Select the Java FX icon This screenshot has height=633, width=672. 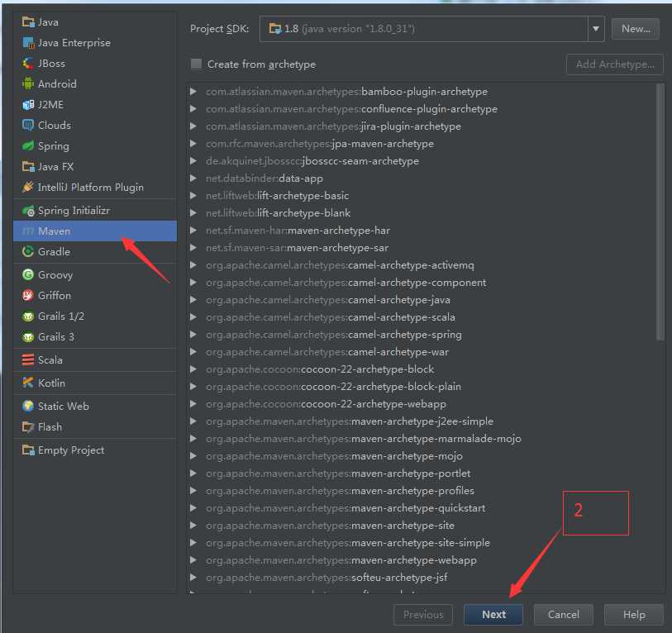click(28, 166)
